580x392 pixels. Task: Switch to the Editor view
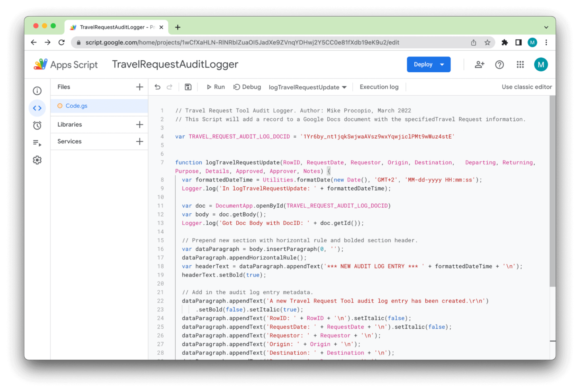(37, 108)
